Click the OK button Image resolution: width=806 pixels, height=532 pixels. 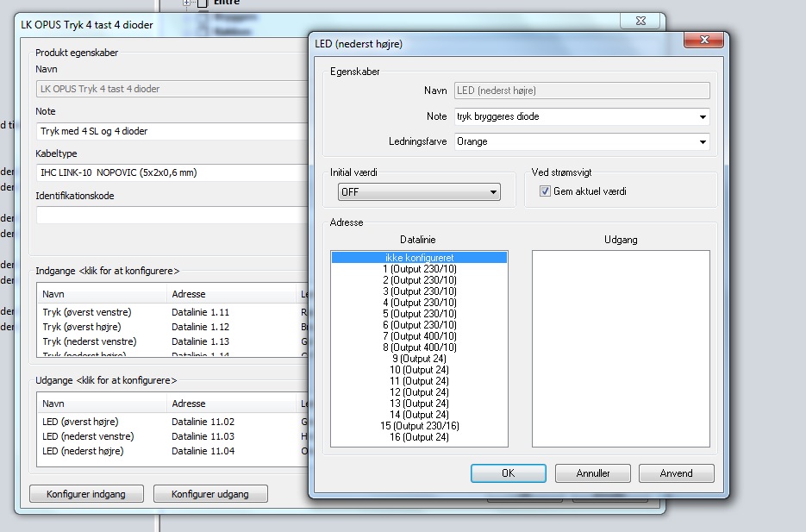click(x=508, y=473)
